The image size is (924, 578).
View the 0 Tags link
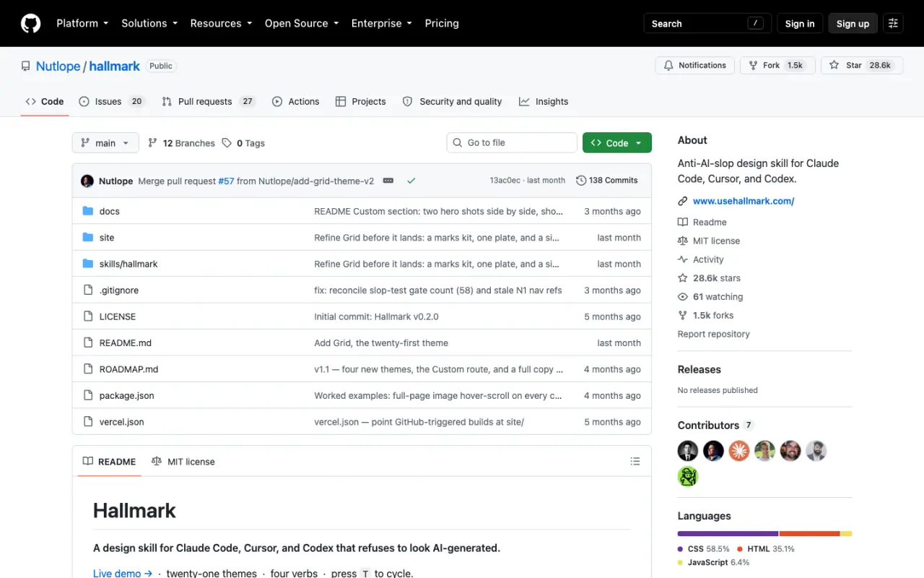click(243, 143)
